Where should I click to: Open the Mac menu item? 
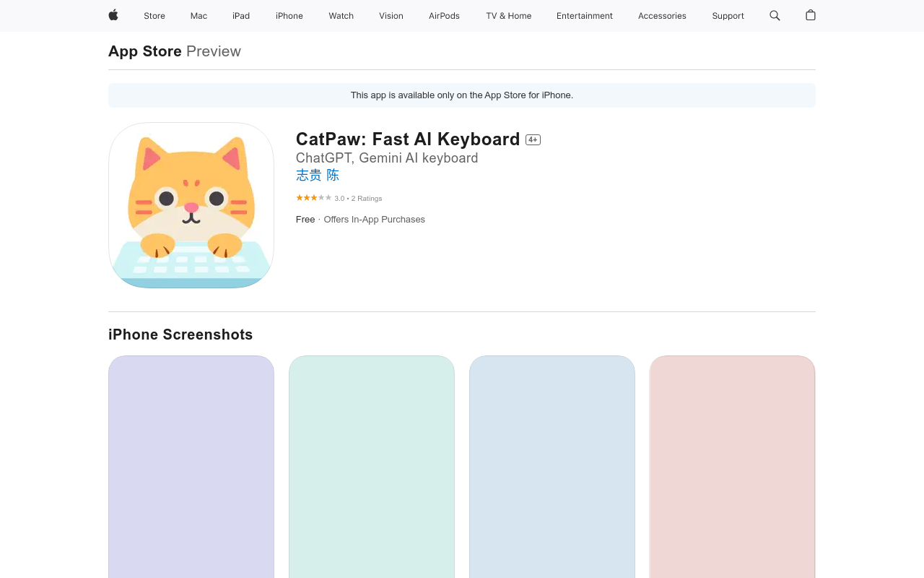click(x=199, y=16)
